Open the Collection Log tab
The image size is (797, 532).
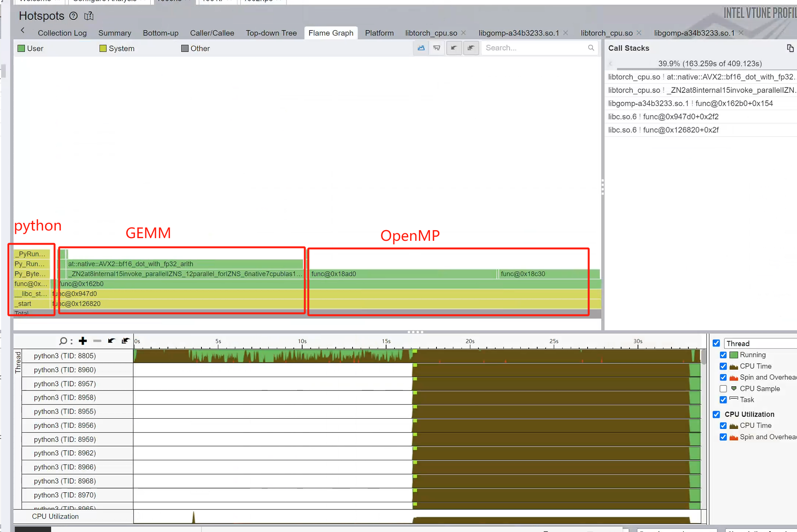tap(62, 33)
